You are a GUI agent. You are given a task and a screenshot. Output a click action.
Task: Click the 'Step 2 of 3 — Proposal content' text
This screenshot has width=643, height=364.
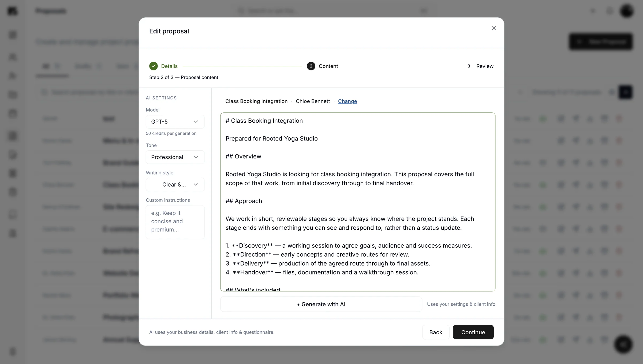184,77
